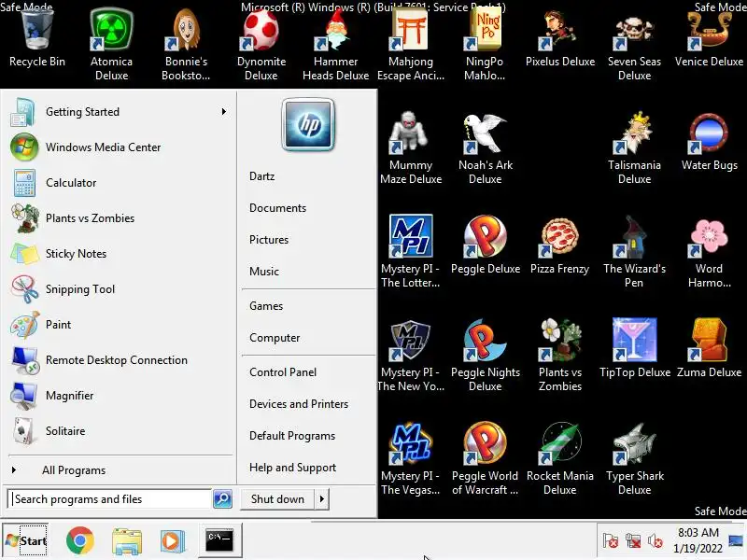747x560 pixels.
Task: Open Command Prompt taskbar button
Action: [219, 540]
